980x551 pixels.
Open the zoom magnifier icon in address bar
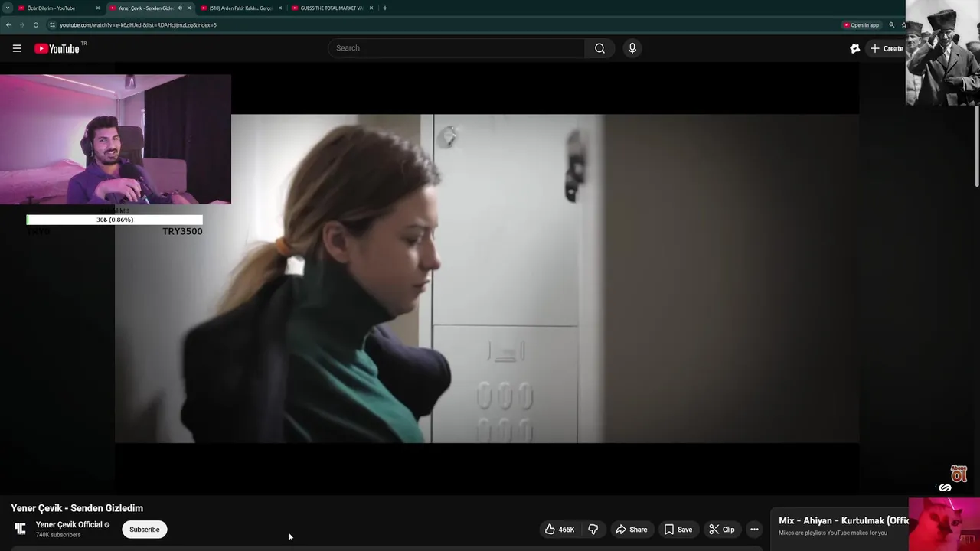pos(891,25)
